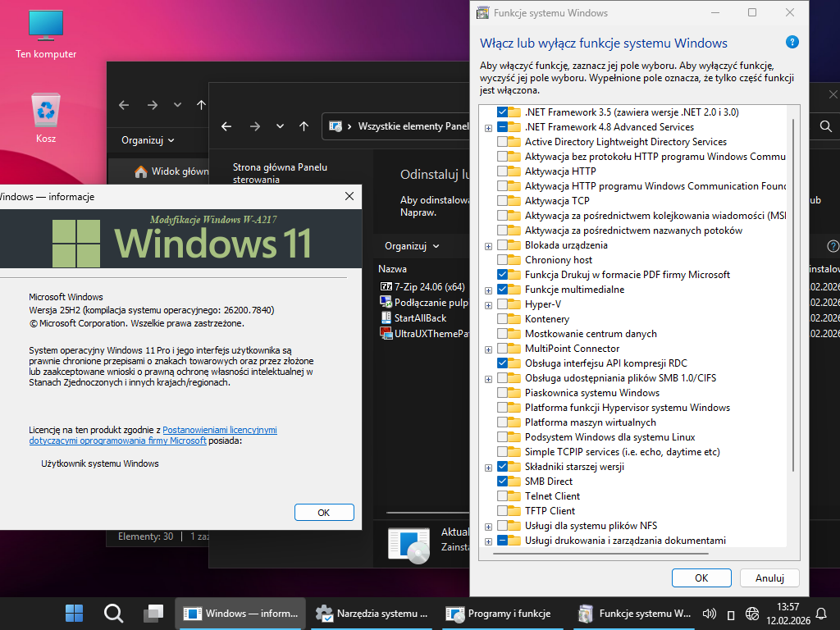Click the volume speaker tray icon
840x630 pixels.
[x=710, y=613]
